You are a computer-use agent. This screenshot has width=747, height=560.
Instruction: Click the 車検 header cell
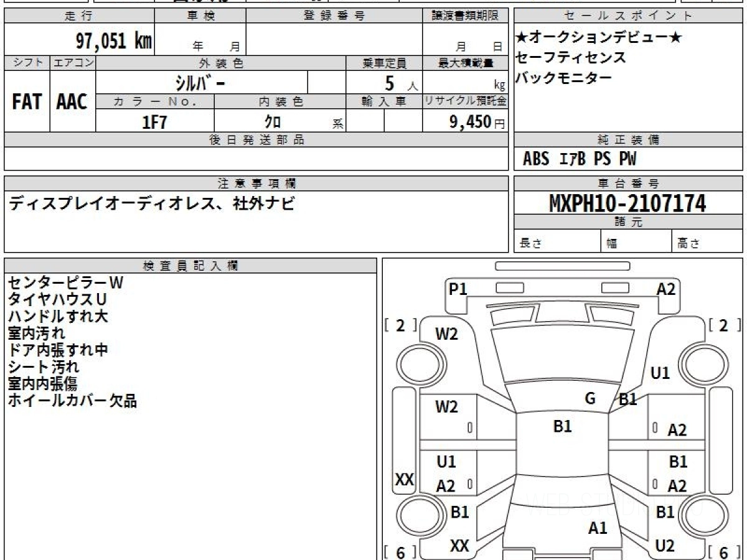[x=200, y=16]
